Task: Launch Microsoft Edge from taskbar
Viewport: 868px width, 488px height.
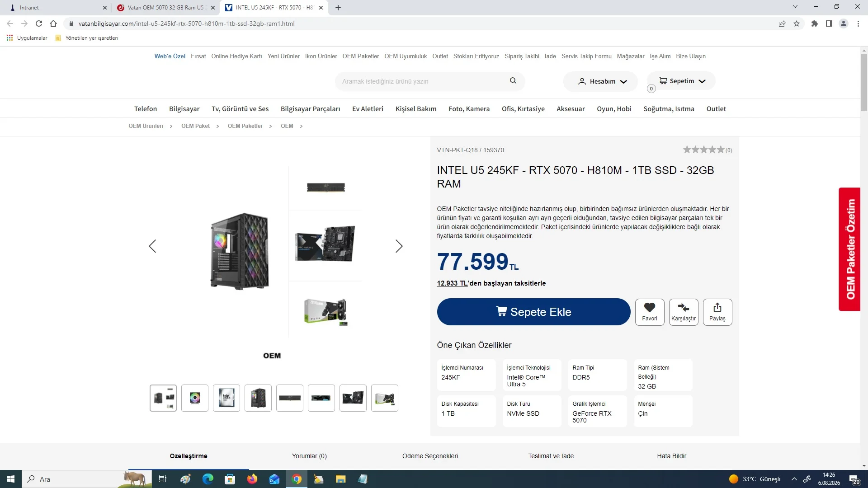Action: coord(208,479)
